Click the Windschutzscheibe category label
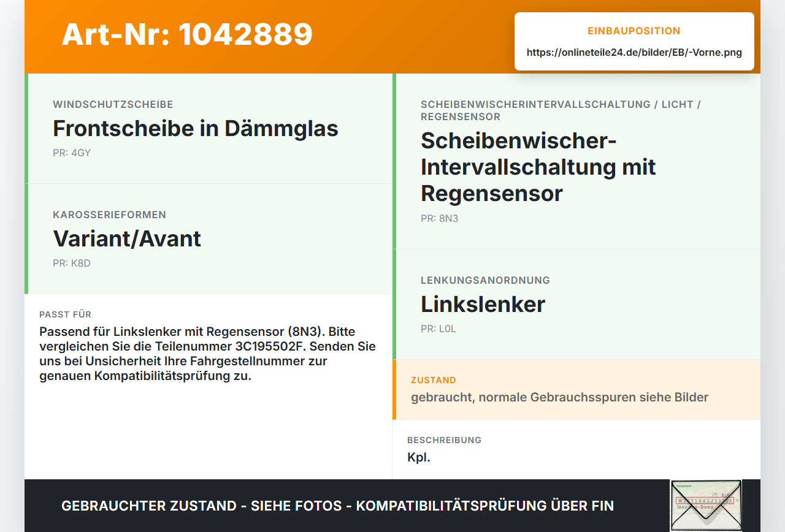This screenshot has height=532, width=785. click(x=113, y=105)
